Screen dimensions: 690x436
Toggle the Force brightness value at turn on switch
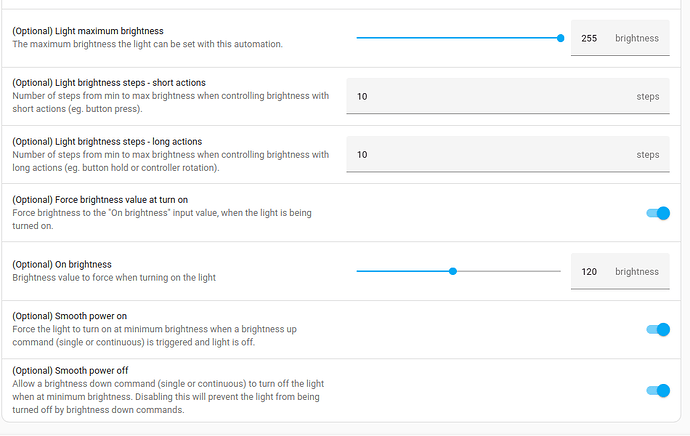pyautogui.click(x=657, y=213)
